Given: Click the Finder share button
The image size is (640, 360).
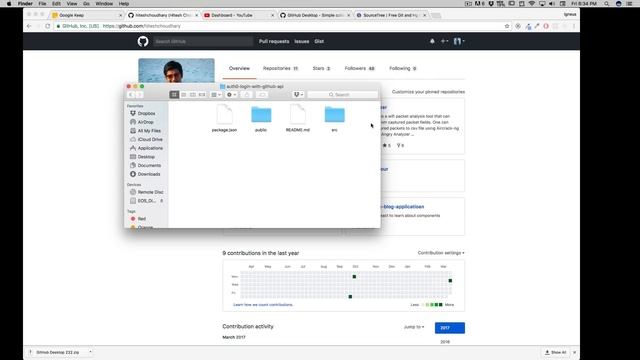Looking at the screenshot, I should coord(247,95).
